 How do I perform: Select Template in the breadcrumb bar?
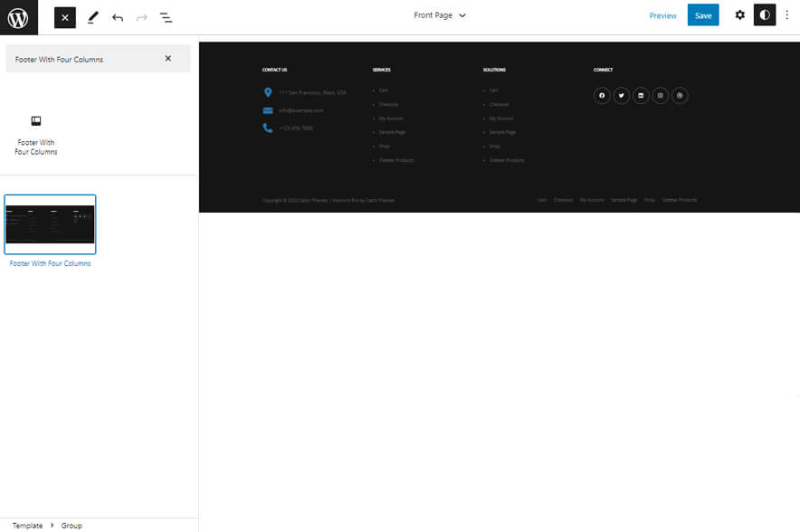[27, 525]
